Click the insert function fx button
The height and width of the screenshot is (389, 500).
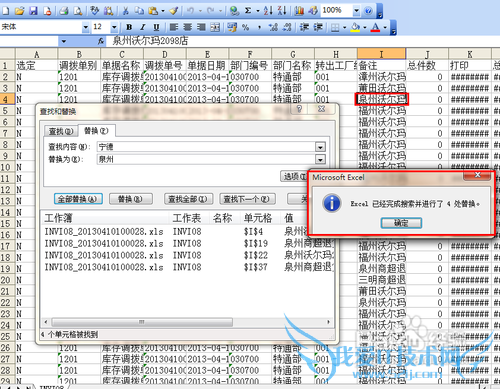point(101,41)
